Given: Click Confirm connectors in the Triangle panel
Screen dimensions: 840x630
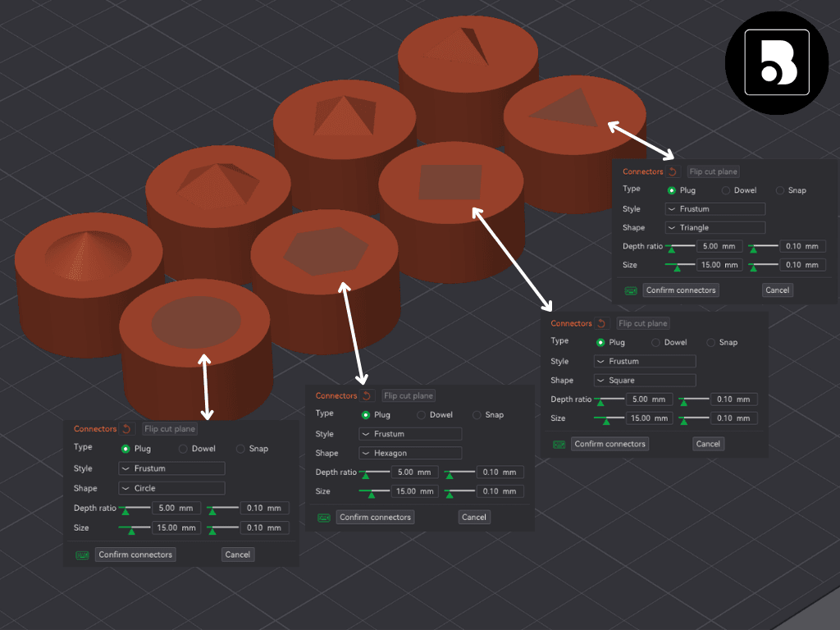Looking at the screenshot, I should 681,290.
